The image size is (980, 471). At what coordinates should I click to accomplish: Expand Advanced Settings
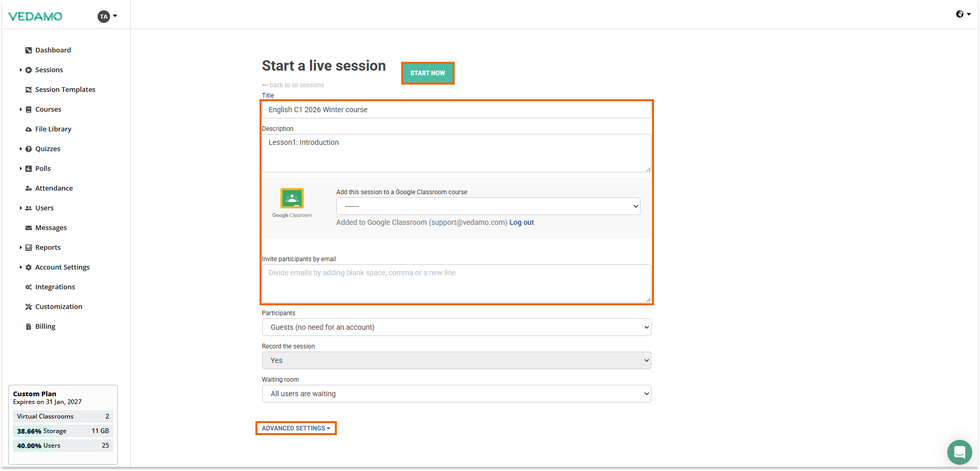[x=296, y=428]
